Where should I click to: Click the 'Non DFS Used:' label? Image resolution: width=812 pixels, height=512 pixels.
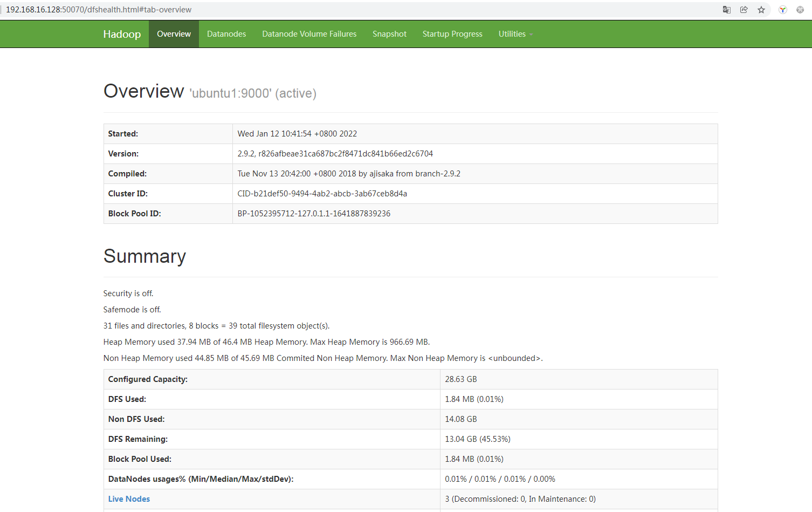coord(136,419)
